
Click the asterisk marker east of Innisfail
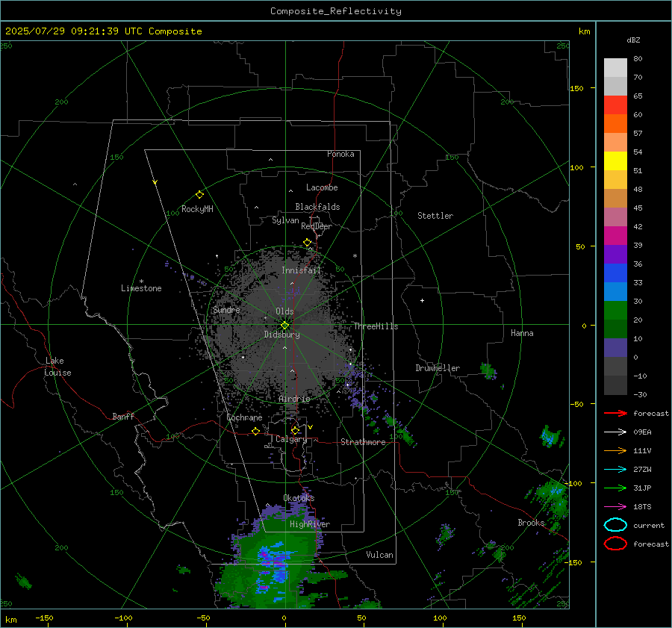pos(355,256)
